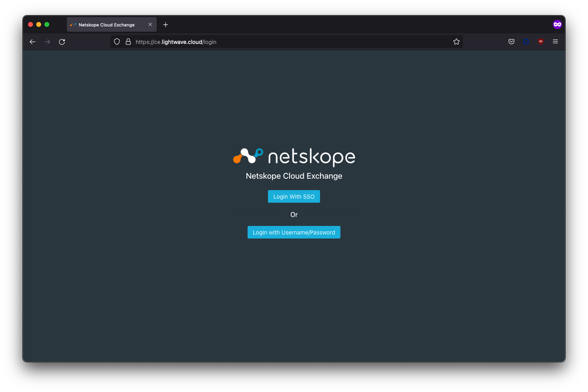Save page to Pocket
Image resolution: width=588 pixels, height=392 pixels.
point(511,42)
